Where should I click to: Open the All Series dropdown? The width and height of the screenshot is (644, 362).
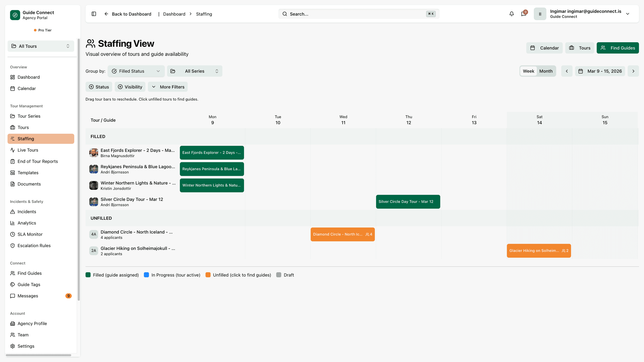coord(194,71)
